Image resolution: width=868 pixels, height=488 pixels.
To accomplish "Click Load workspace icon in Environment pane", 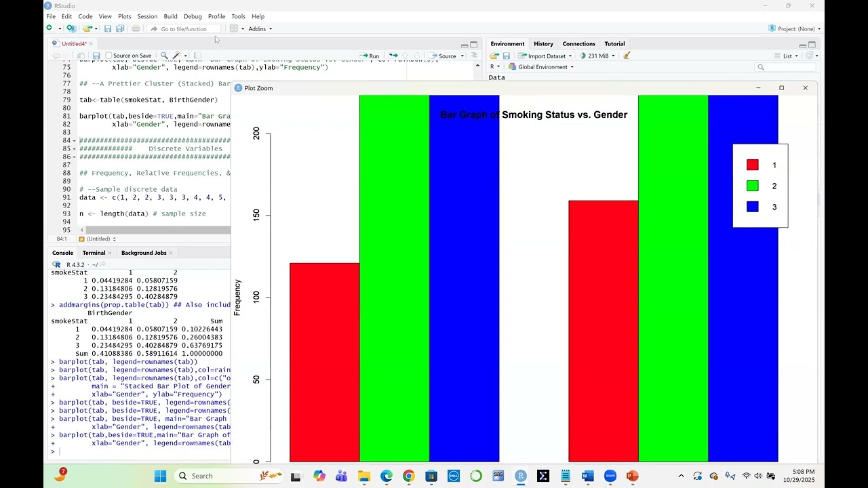I will point(494,56).
